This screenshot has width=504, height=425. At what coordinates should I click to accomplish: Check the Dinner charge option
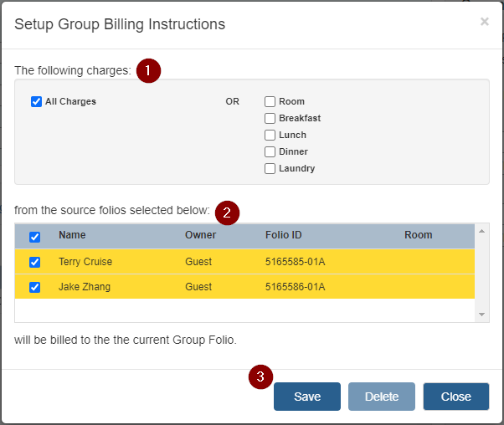click(x=270, y=152)
